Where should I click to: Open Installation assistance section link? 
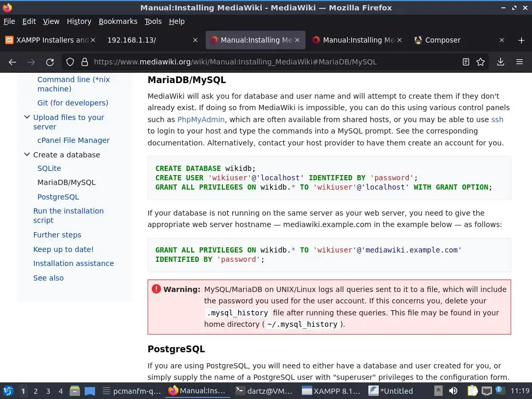(x=73, y=263)
